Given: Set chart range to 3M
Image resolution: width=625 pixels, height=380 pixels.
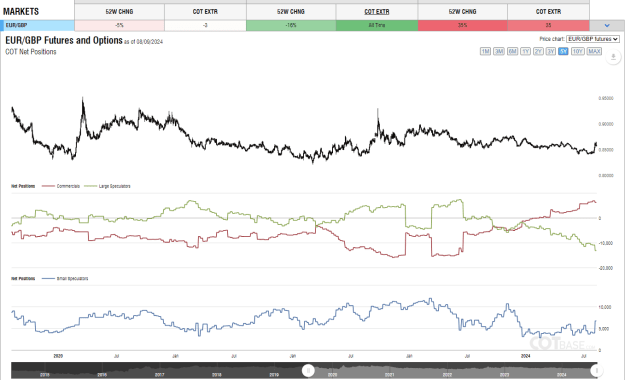Looking at the screenshot, I should click(499, 51).
